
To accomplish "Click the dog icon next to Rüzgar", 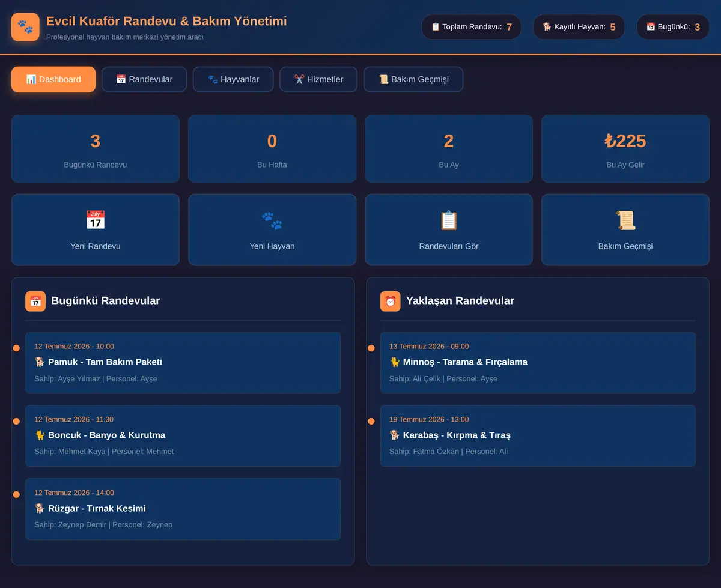I will [x=40, y=509].
